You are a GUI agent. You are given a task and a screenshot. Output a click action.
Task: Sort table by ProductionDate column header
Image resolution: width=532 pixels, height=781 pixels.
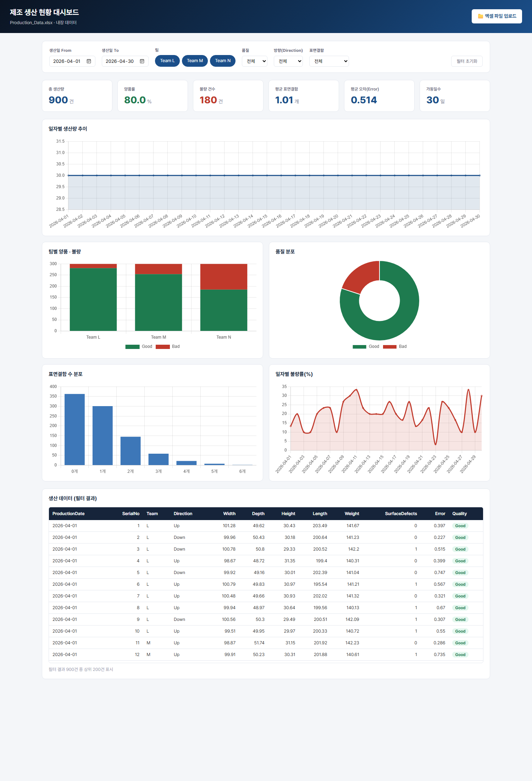tap(68, 514)
